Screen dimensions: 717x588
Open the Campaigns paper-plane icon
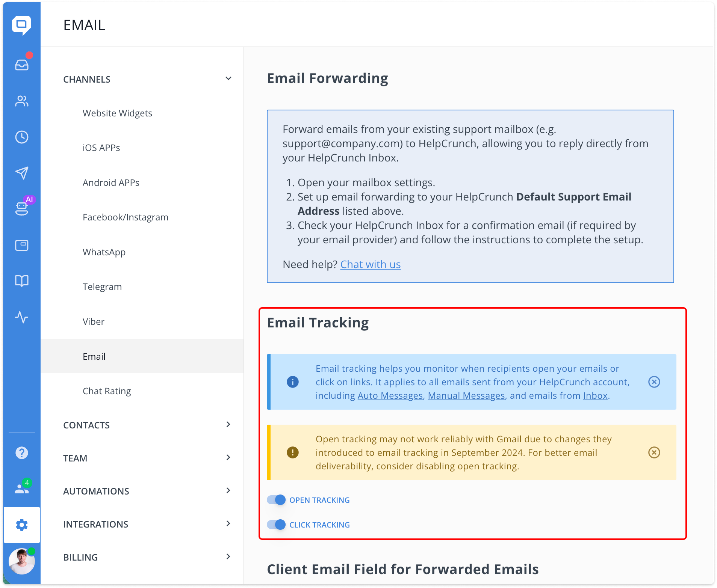[22, 173]
